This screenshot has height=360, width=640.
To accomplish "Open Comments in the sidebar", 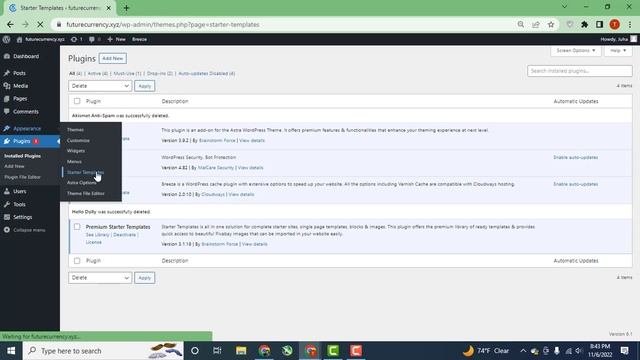I will (25, 111).
